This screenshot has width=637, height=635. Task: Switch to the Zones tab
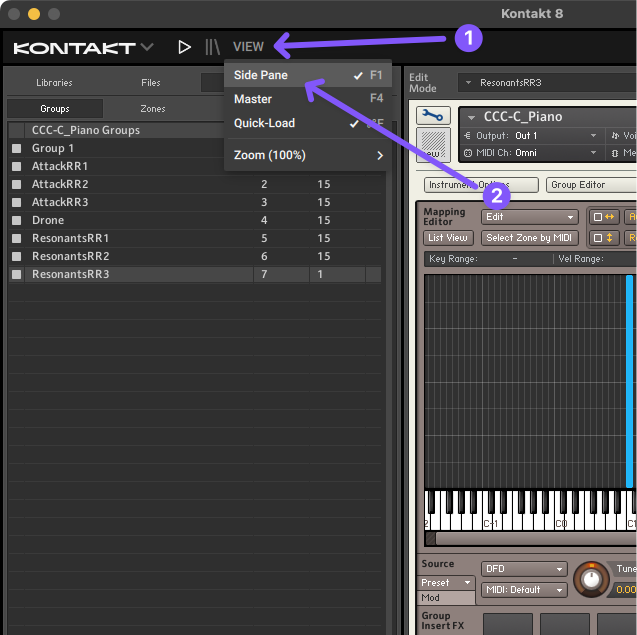(153, 108)
